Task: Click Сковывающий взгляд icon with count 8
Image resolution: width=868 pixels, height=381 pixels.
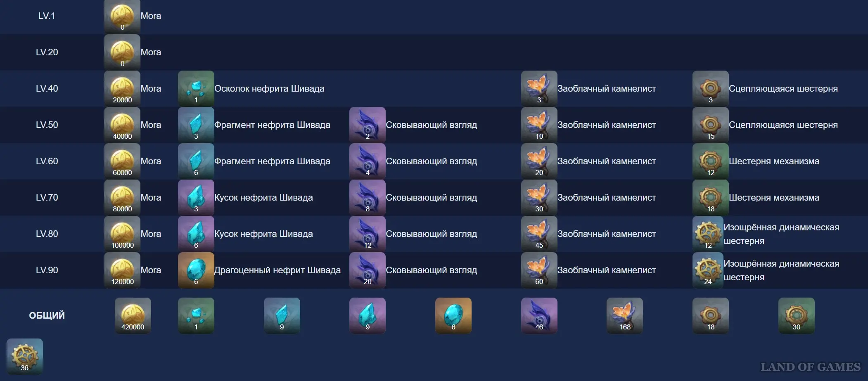Action: pyautogui.click(x=368, y=197)
